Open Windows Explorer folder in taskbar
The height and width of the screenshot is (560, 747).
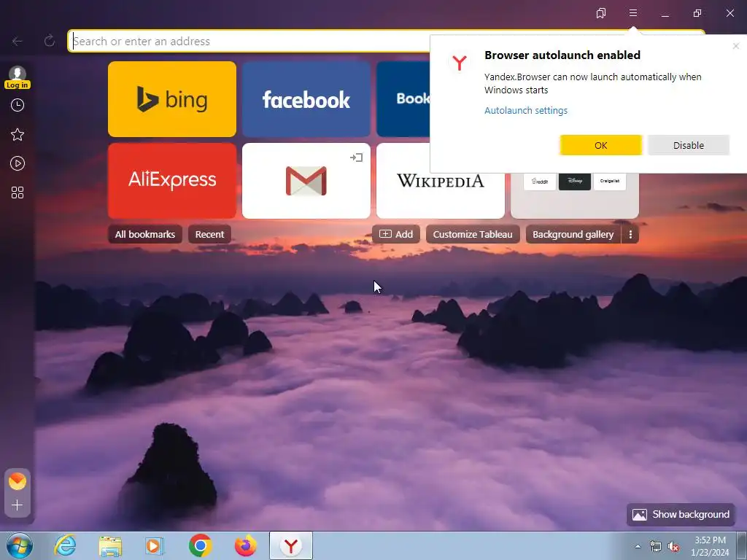(110, 545)
